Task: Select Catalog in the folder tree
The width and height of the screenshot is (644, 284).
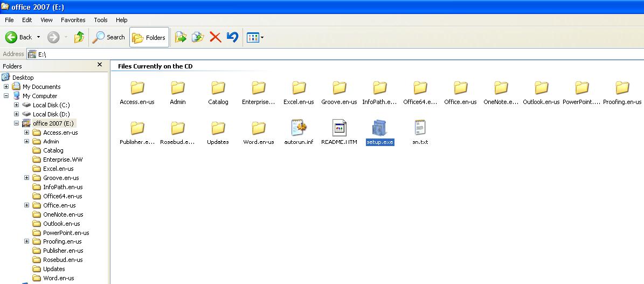Action: point(53,150)
